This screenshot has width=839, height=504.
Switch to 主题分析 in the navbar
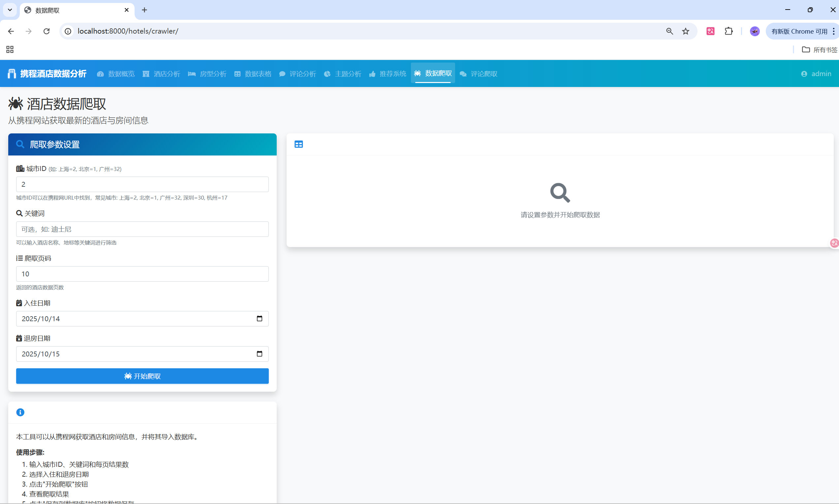[x=343, y=74]
